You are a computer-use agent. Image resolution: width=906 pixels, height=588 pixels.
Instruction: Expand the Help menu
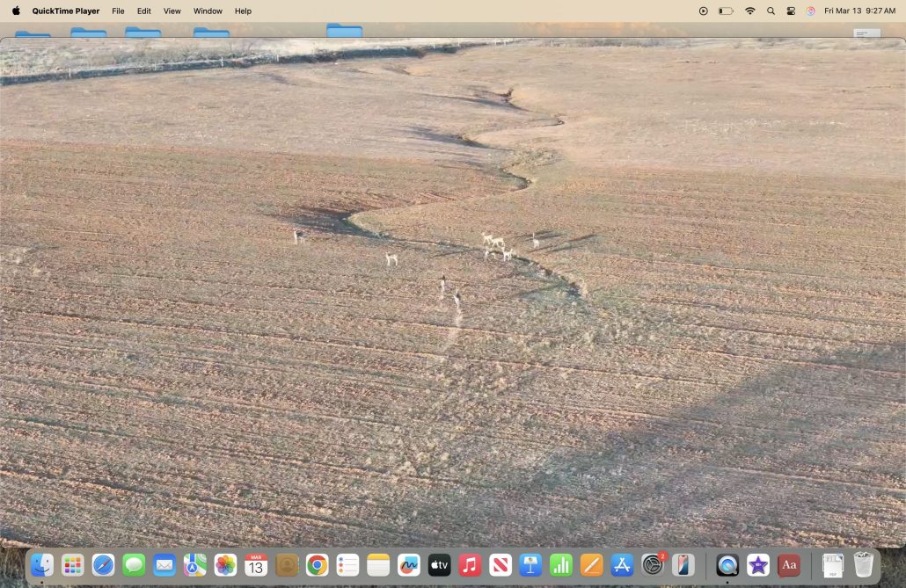coord(243,11)
